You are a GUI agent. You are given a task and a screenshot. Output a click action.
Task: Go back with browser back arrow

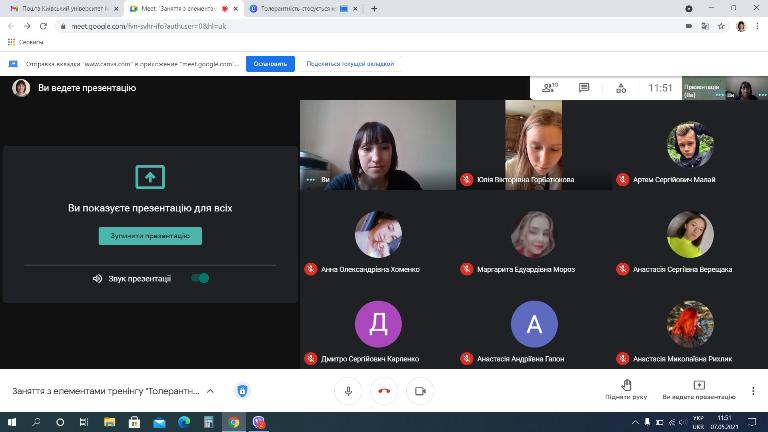[x=11, y=26]
